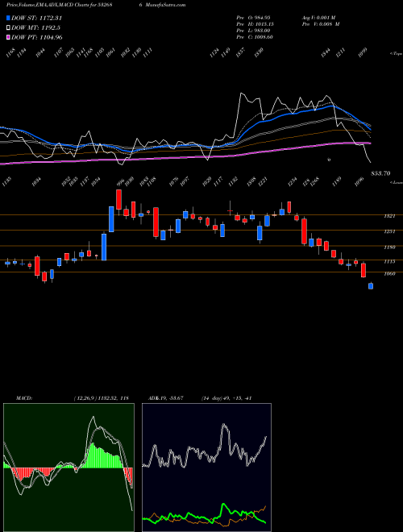Click the 1108 low value label

pos(151,181)
